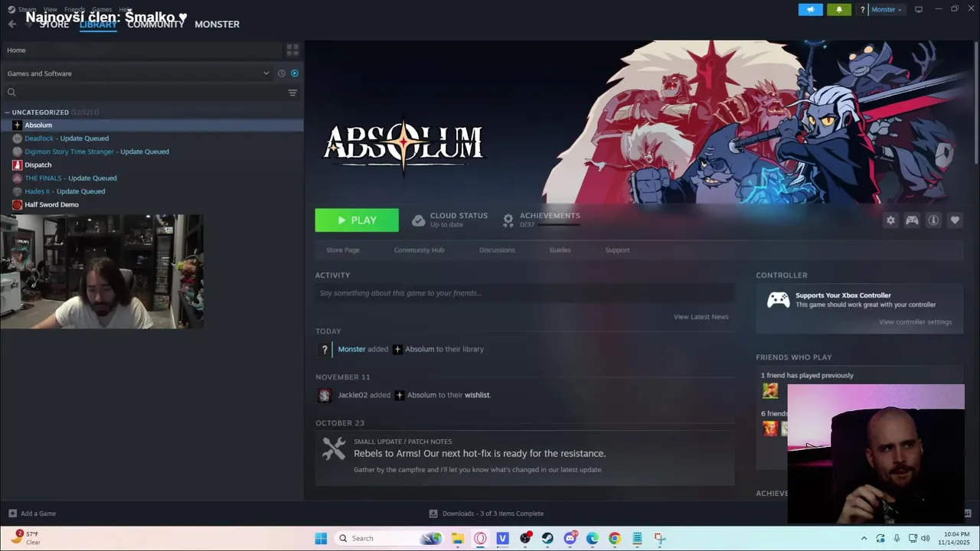Show hidden system tray icons chevron
980x551 pixels.
pyautogui.click(x=864, y=538)
